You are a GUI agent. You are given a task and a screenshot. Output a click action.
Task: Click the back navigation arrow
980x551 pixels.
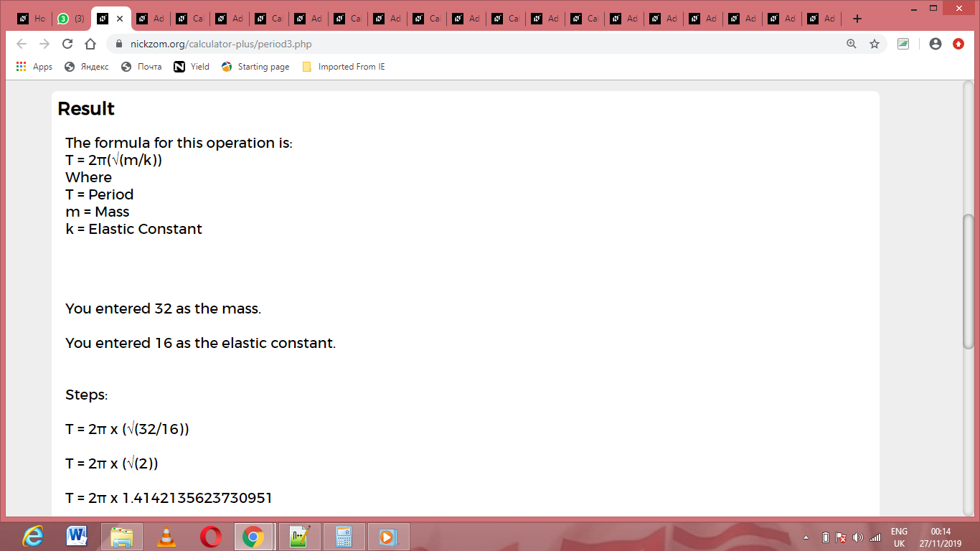coord(22,44)
